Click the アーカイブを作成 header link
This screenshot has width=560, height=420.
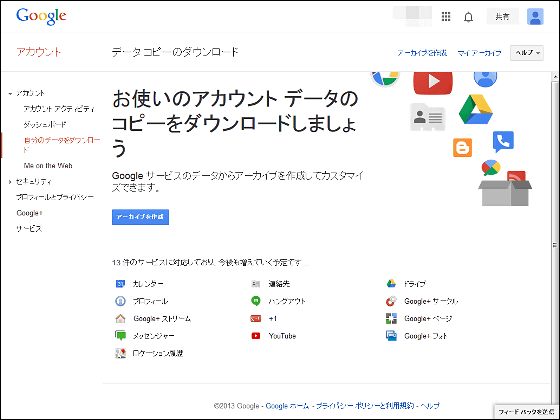click(422, 53)
